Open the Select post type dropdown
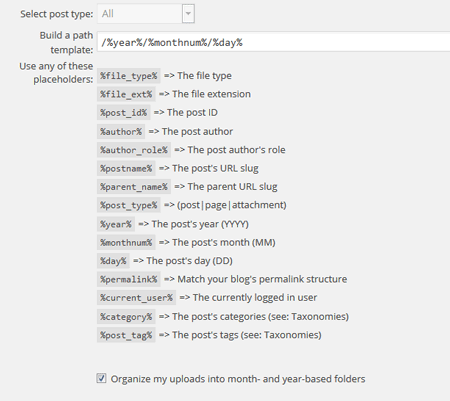Screen dimensions: 450x401 146,14
